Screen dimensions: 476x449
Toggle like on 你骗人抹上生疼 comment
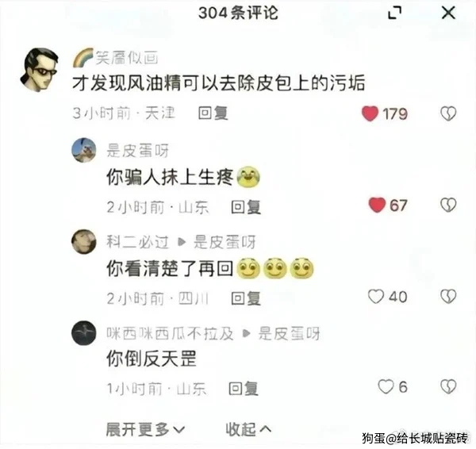tap(377, 205)
